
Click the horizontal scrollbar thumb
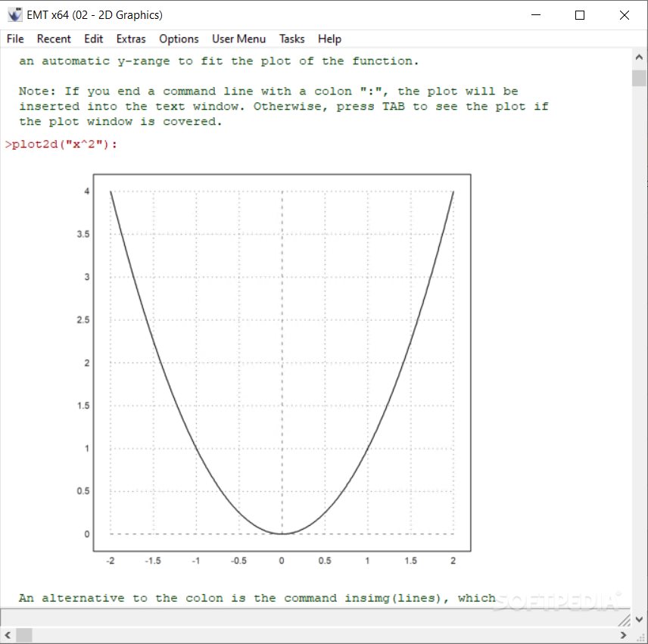pos(24,635)
